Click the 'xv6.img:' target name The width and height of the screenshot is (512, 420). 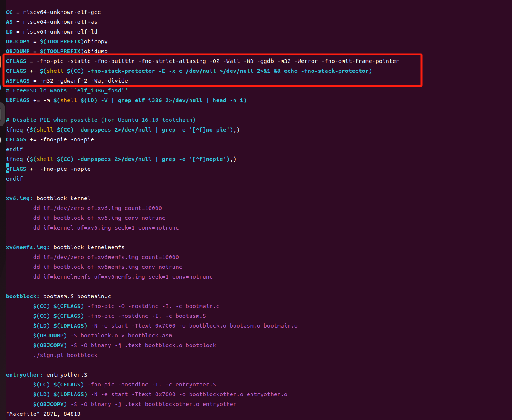(19, 198)
